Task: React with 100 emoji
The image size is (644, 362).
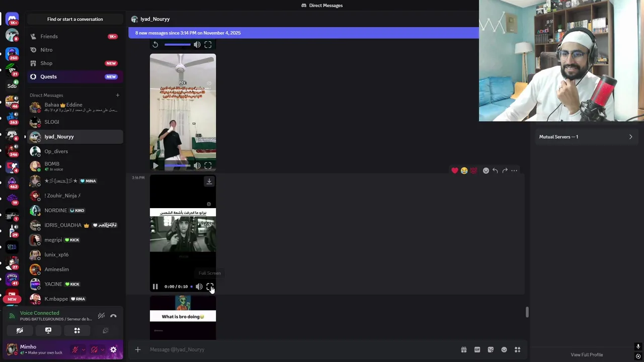Action: pos(473,170)
